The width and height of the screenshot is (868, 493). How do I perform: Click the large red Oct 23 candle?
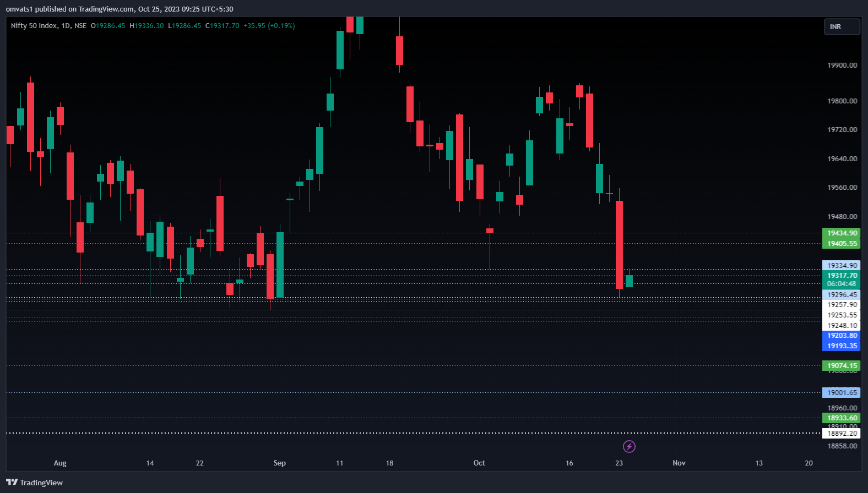click(619, 244)
